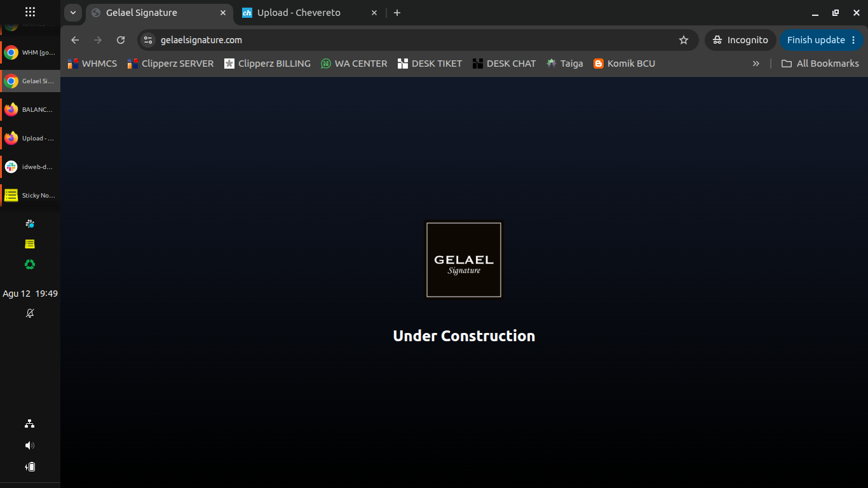This screenshot has width=868, height=488.
Task: Reload the current page
Action: point(121,40)
